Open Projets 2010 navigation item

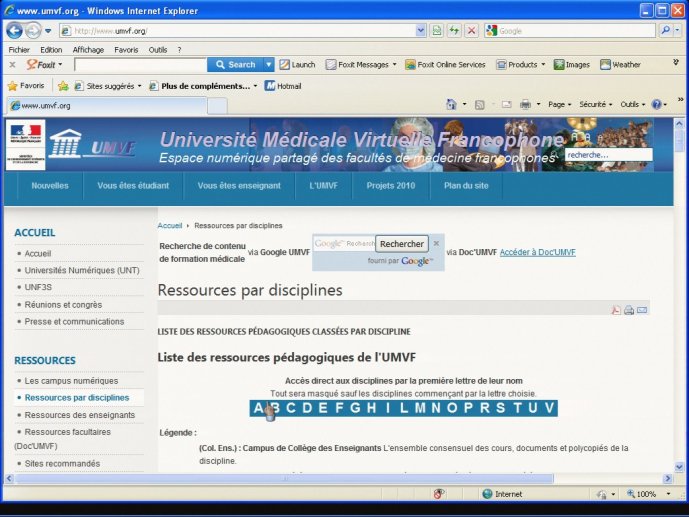391,185
